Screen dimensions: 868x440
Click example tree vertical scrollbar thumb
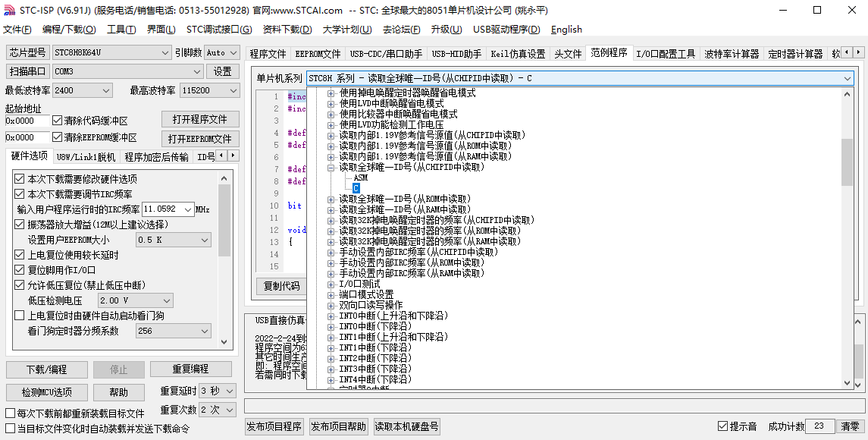click(847, 162)
